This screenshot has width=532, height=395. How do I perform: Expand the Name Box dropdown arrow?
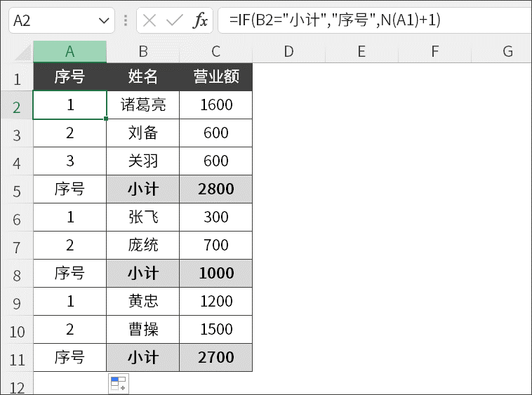click(x=105, y=20)
